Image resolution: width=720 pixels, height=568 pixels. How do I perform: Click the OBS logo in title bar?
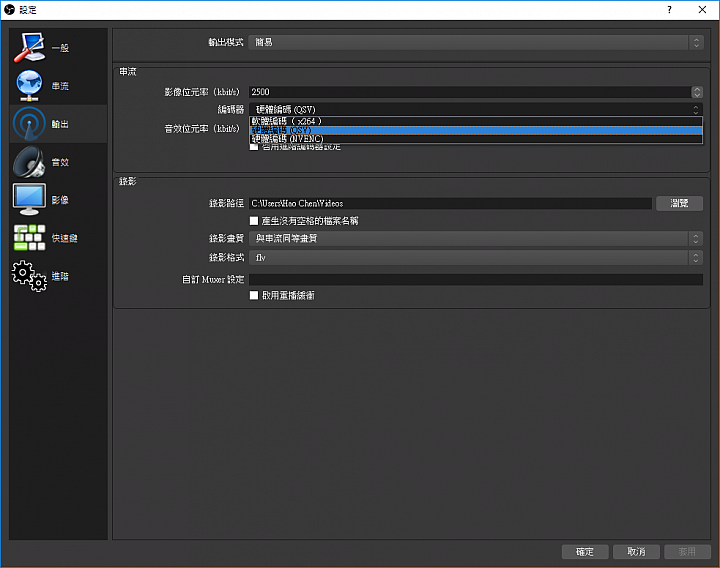click(x=9, y=10)
